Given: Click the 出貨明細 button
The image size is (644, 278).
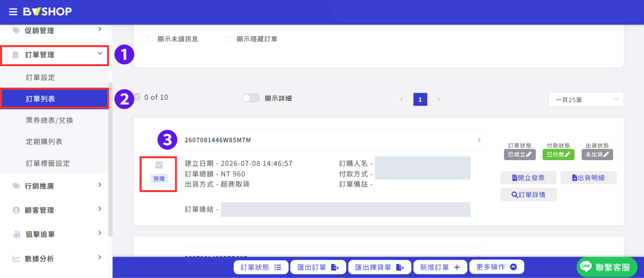Looking at the screenshot, I should click(589, 178).
